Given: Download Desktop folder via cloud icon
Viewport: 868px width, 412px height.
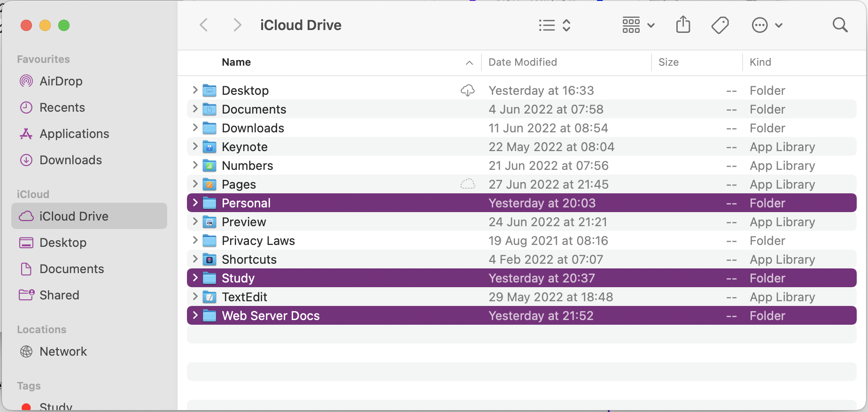Looking at the screenshot, I should pos(468,90).
